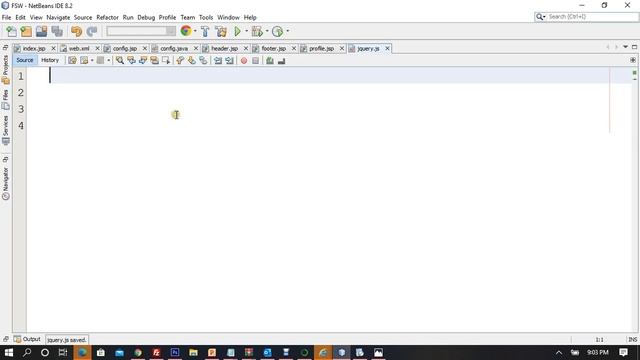Click the Shift Line Left icon
This screenshot has height=360, width=640.
tap(218, 61)
